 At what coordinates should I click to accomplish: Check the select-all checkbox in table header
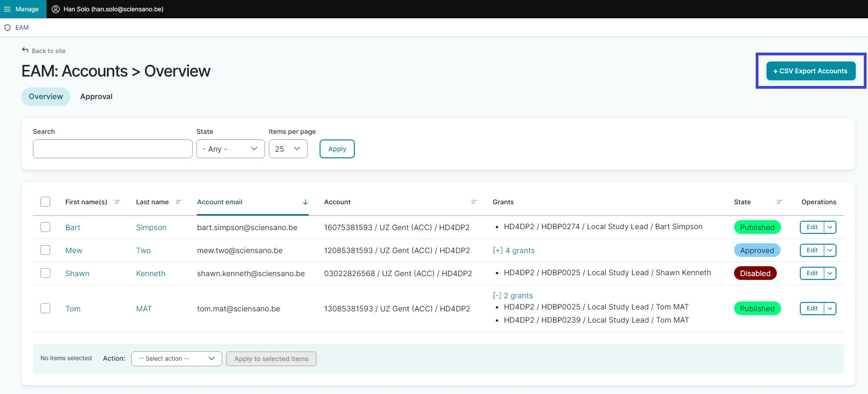46,202
